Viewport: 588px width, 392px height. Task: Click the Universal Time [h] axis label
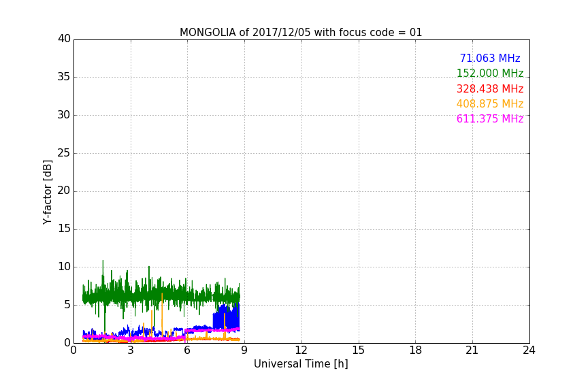(x=301, y=363)
